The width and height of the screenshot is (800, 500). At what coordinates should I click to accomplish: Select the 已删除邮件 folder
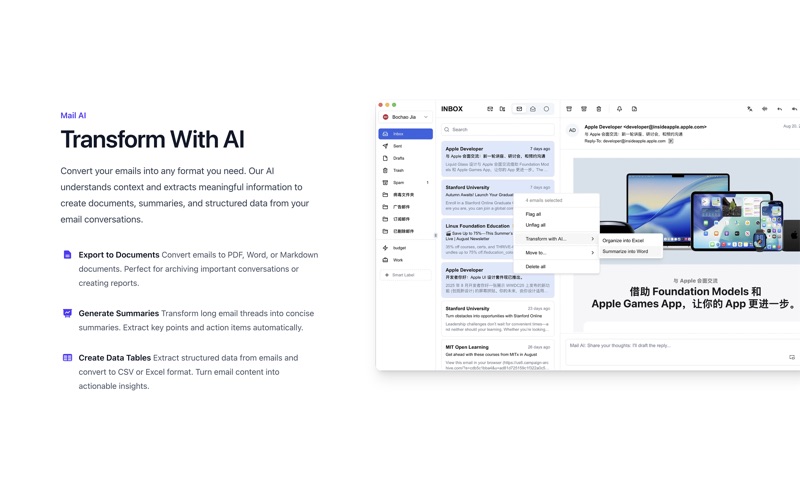(x=405, y=232)
